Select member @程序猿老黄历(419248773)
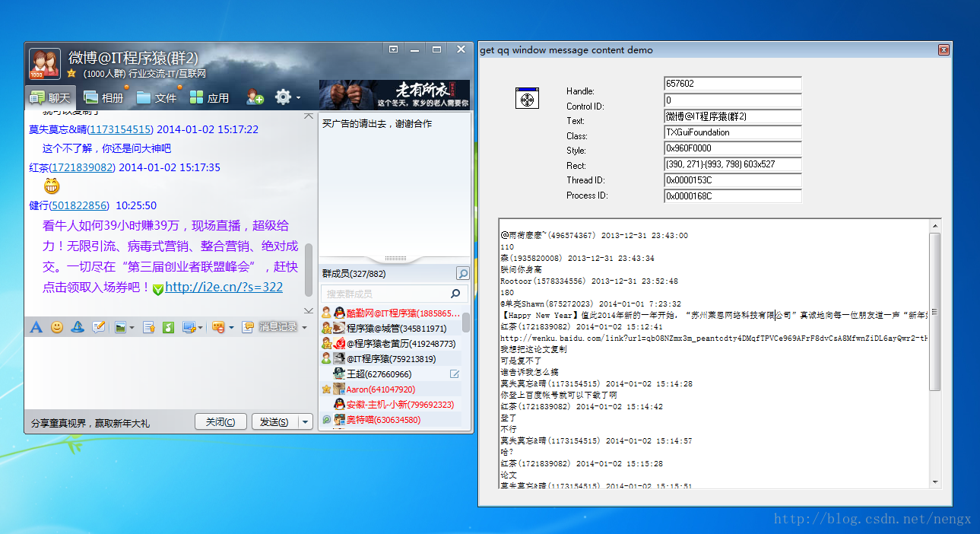 pyautogui.click(x=391, y=343)
